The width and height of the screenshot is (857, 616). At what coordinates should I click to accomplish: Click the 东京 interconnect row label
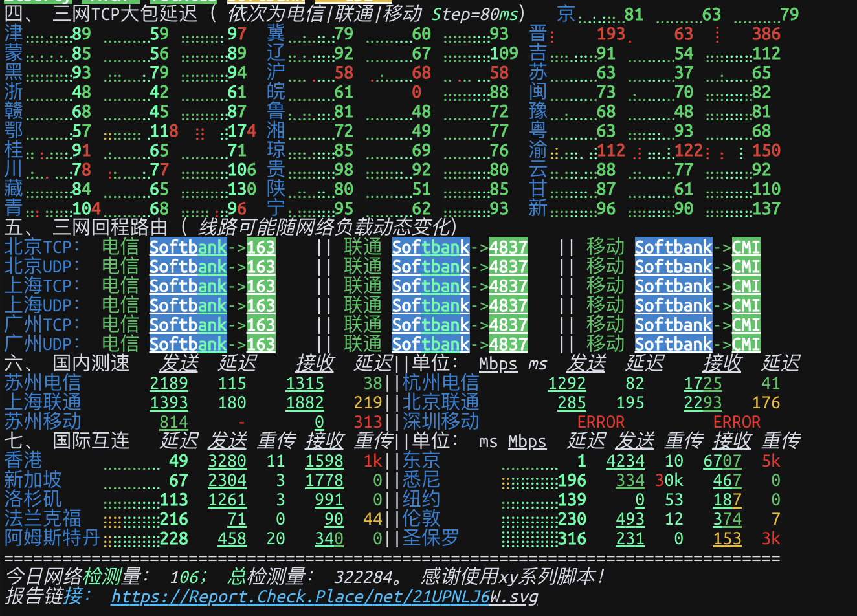click(421, 461)
